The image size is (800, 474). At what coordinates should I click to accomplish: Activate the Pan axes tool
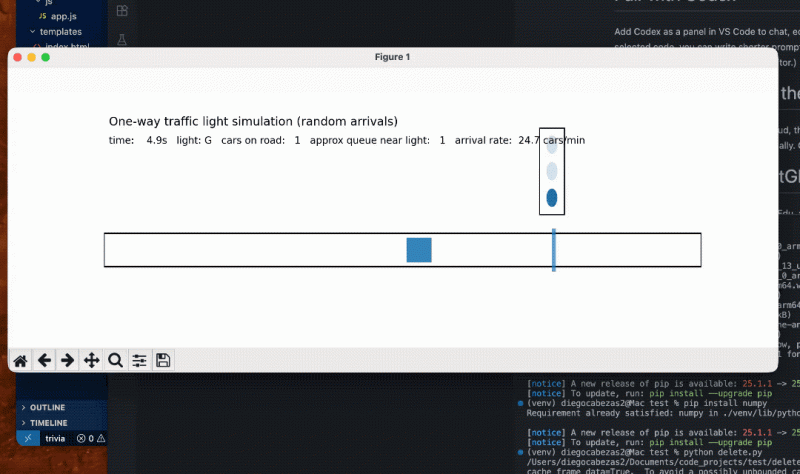91,360
